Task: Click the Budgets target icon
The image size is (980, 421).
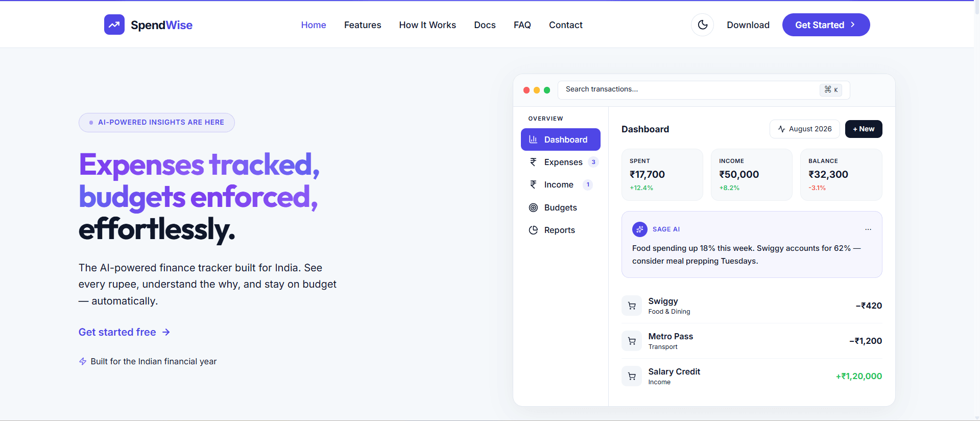Action: (533, 207)
